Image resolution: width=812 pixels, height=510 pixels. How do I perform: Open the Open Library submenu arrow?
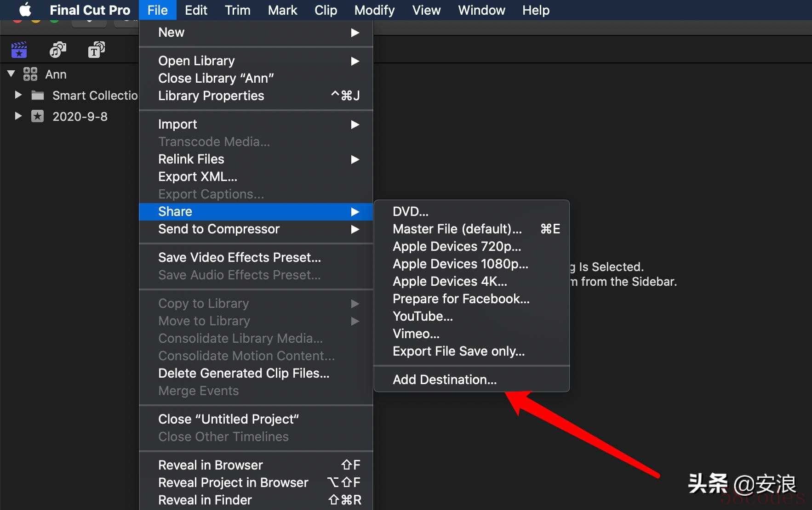pyautogui.click(x=355, y=61)
